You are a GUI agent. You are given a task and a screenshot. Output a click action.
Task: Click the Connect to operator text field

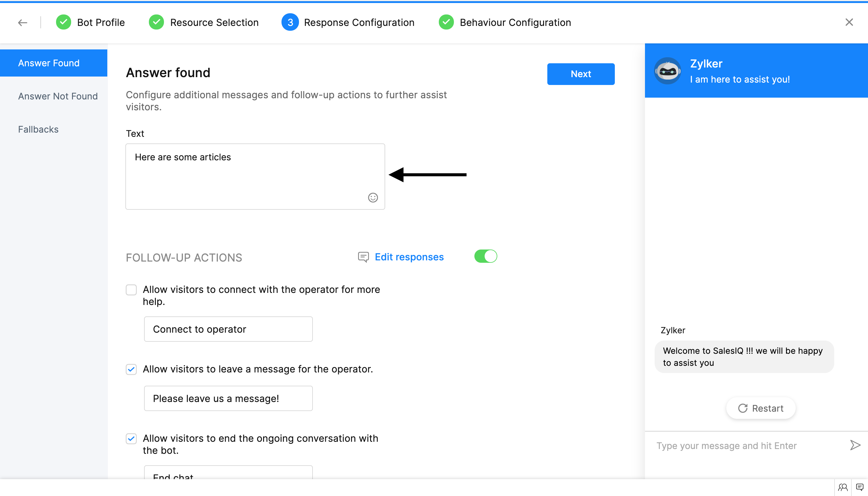tap(228, 329)
